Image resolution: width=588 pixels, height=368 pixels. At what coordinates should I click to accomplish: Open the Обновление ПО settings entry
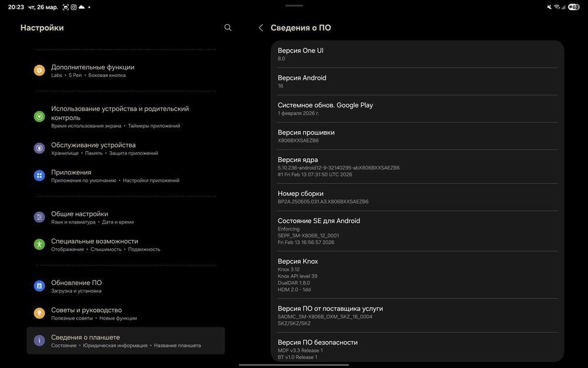tap(126, 286)
